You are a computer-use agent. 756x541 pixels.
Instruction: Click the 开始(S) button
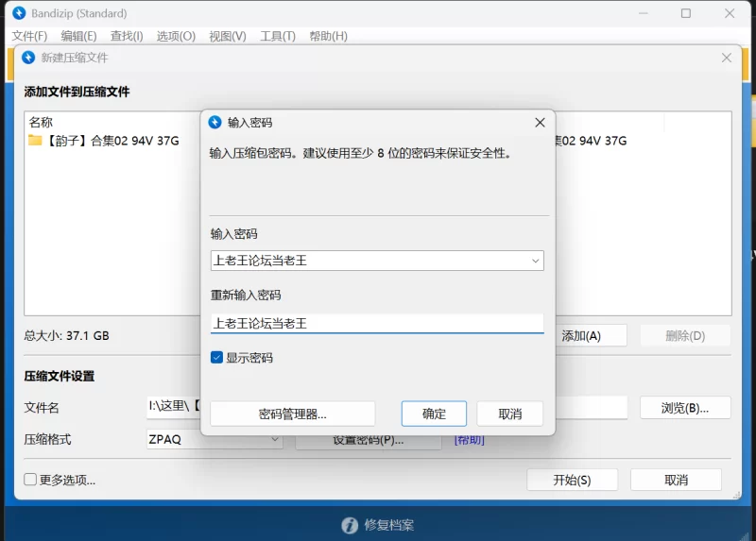[572, 480]
